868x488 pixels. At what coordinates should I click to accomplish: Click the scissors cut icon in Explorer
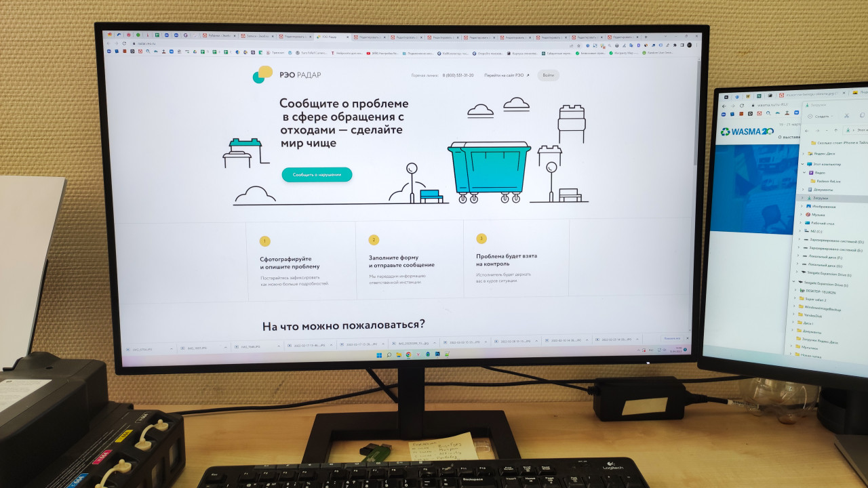847,116
